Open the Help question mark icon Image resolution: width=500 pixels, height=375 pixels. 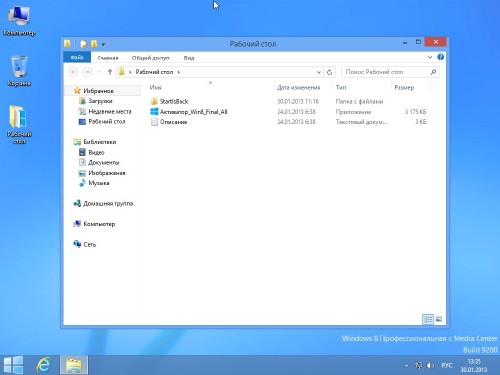[440, 57]
